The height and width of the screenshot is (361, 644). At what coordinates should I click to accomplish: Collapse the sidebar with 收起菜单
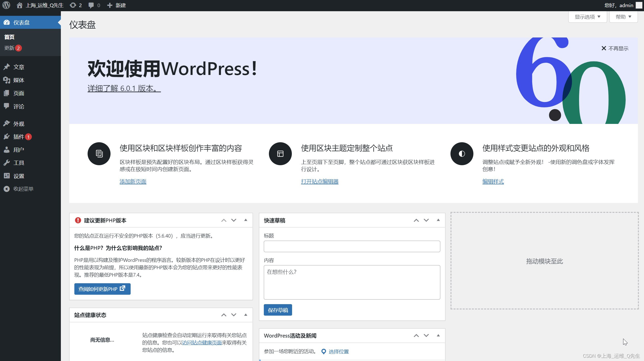pyautogui.click(x=19, y=189)
